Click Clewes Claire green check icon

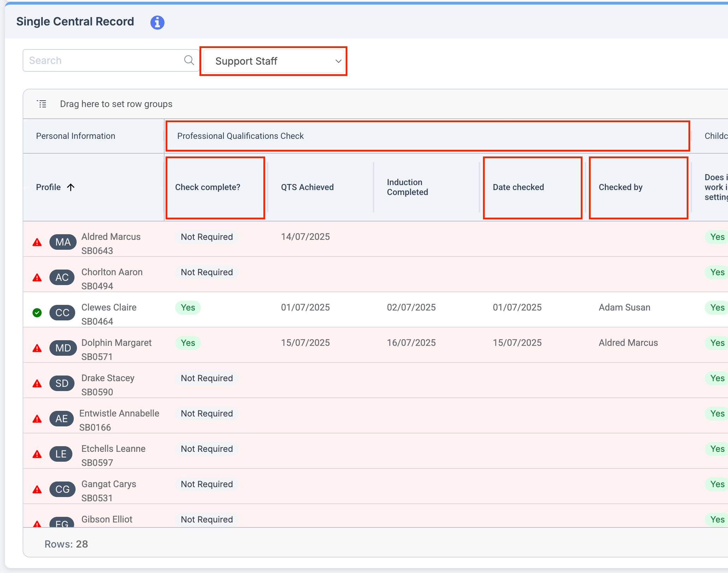pyautogui.click(x=37, y=313)
